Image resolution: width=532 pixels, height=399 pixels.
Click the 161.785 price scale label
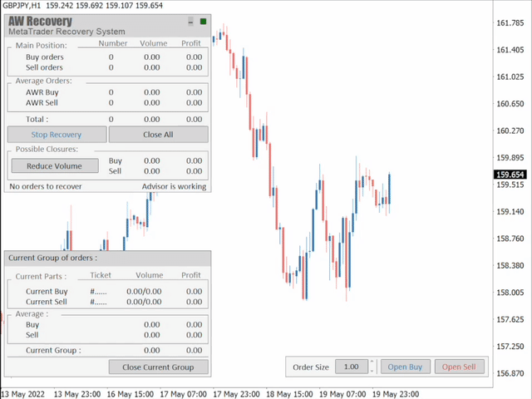[509, 23]
